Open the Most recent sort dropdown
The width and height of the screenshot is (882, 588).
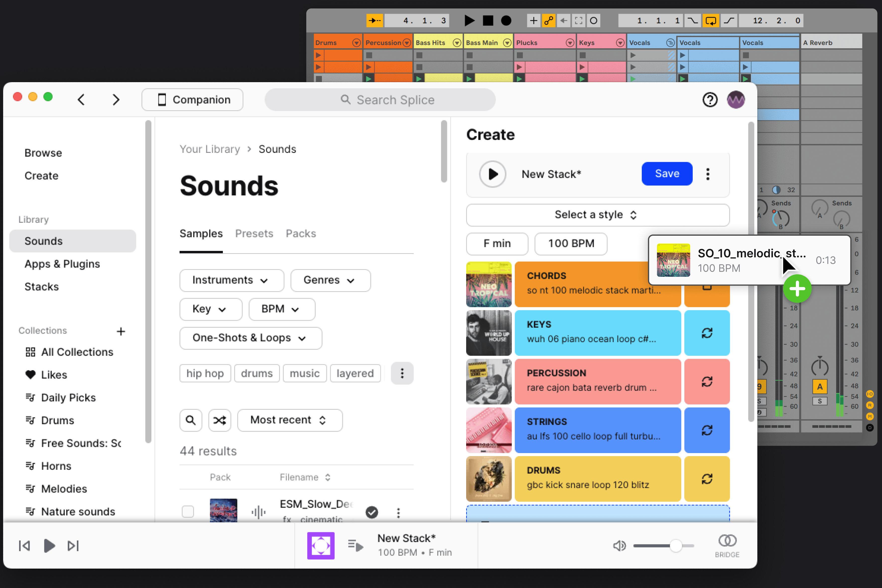pyautogui.click(x=290, y=420)
